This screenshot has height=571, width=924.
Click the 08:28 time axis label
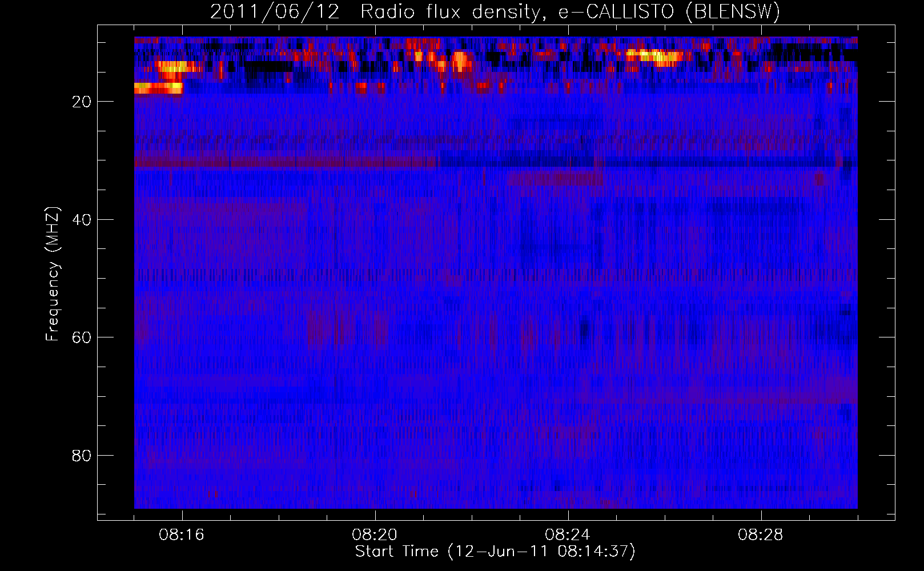761,534
